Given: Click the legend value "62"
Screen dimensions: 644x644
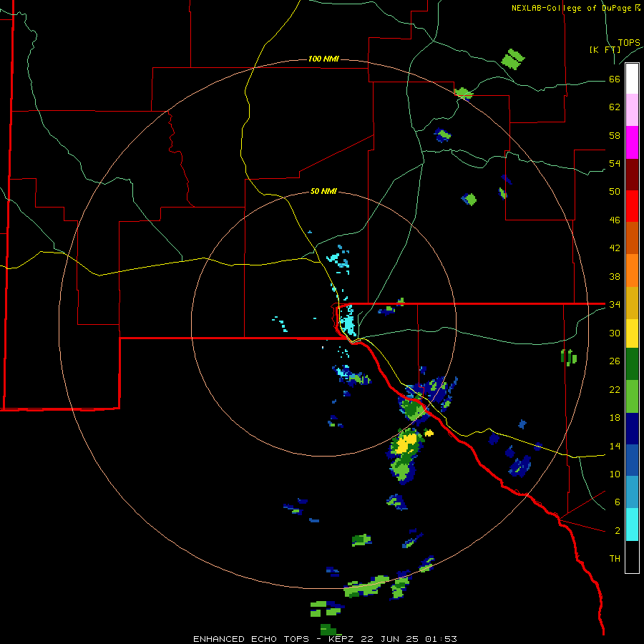Looking at the screenshot, I should (615, 107).
